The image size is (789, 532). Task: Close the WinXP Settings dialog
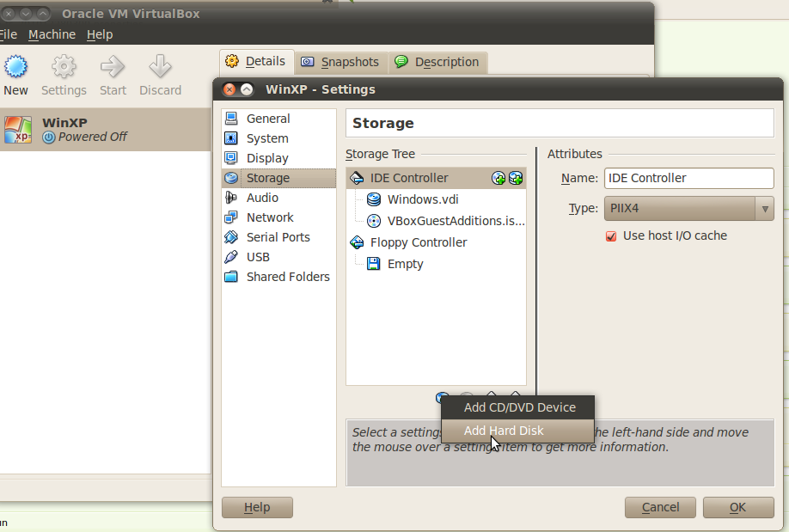point(229,89)
